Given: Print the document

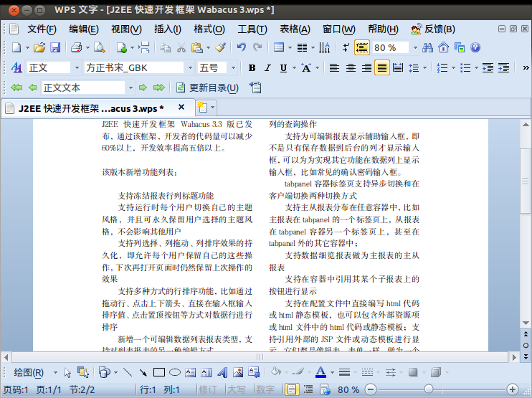Looking at the screenshot, I should [76, 47].
